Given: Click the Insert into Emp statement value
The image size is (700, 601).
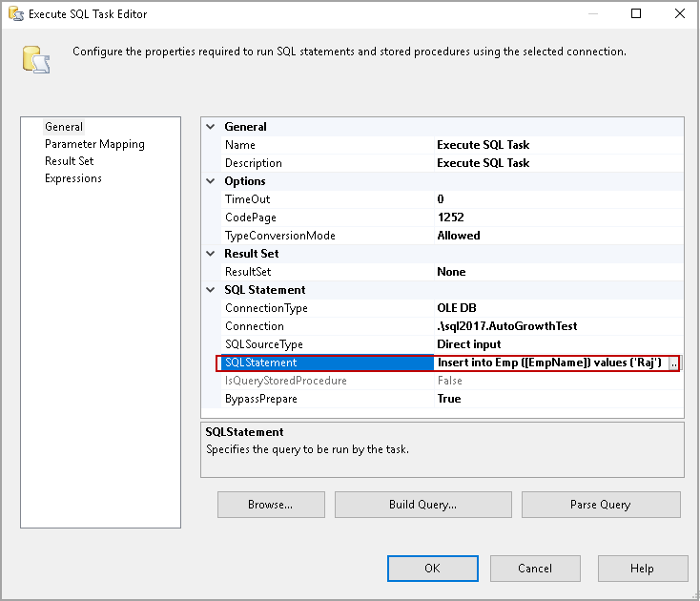Looking at the screenshot, I should pos(549,363).
